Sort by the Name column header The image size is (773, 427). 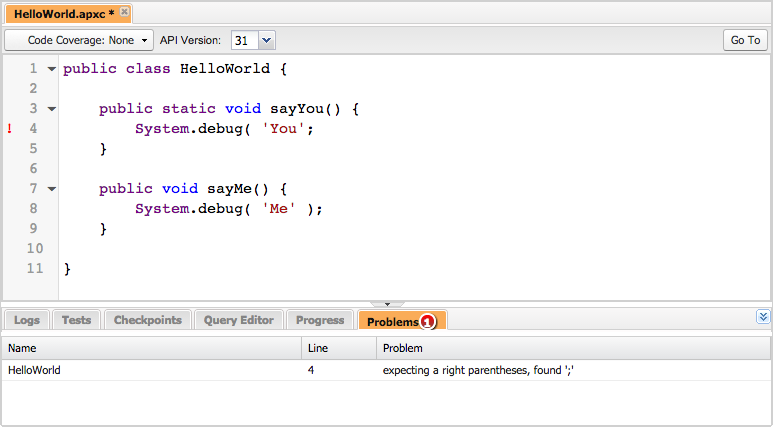click(151, 348)
